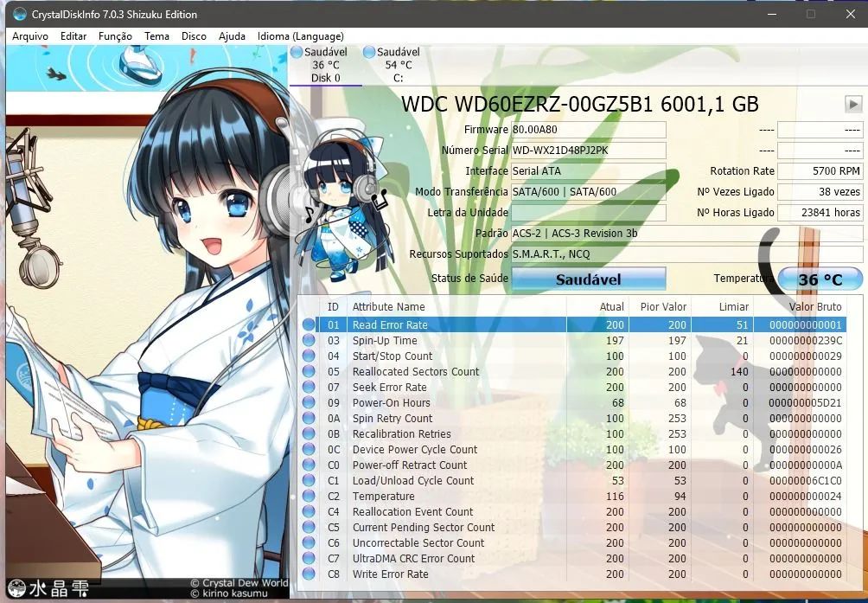Select the Disk 0 drive tab
This screenshot has width=868, height=603.
(x=325, y=66)
